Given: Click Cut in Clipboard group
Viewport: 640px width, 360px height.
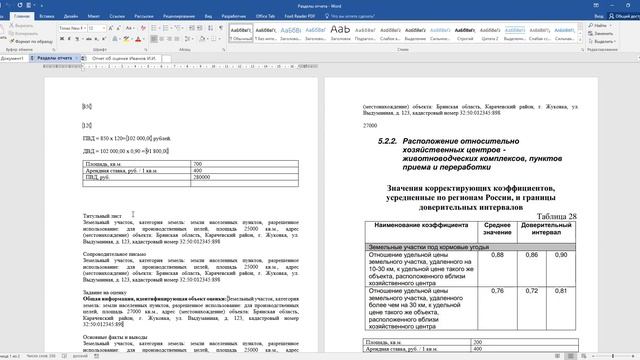Looking at the screenshot, I should [x=21, y=26].
